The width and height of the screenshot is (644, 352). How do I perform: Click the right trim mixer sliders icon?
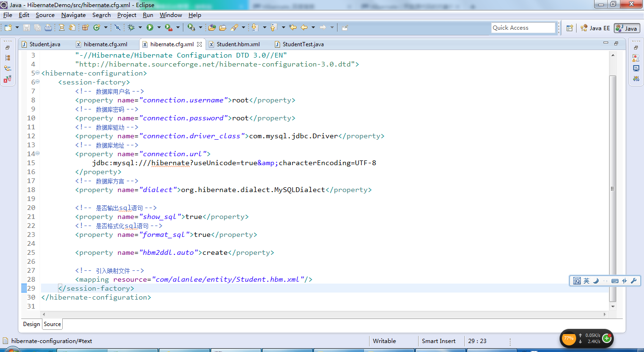636,79
